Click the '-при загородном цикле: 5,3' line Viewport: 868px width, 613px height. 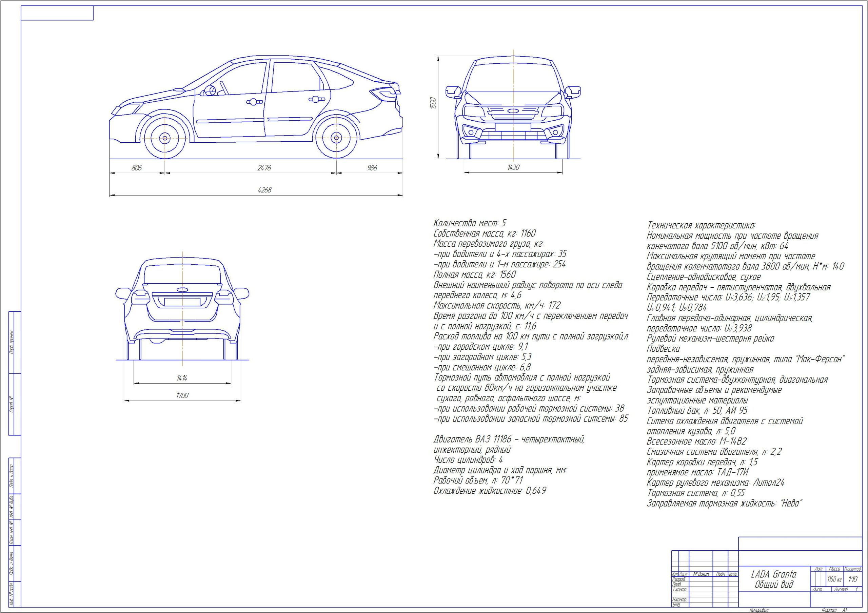tap(482, 357)
